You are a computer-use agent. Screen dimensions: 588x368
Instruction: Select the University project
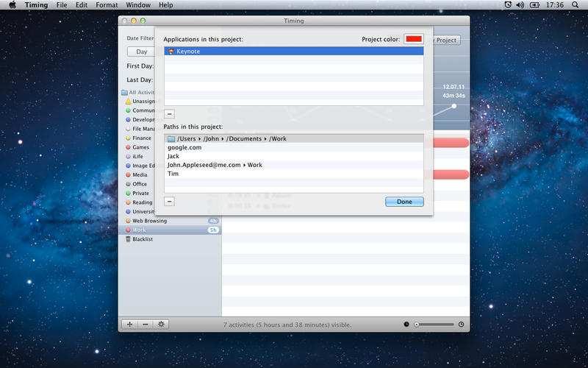pyautogui.click(x=140, y=211)
